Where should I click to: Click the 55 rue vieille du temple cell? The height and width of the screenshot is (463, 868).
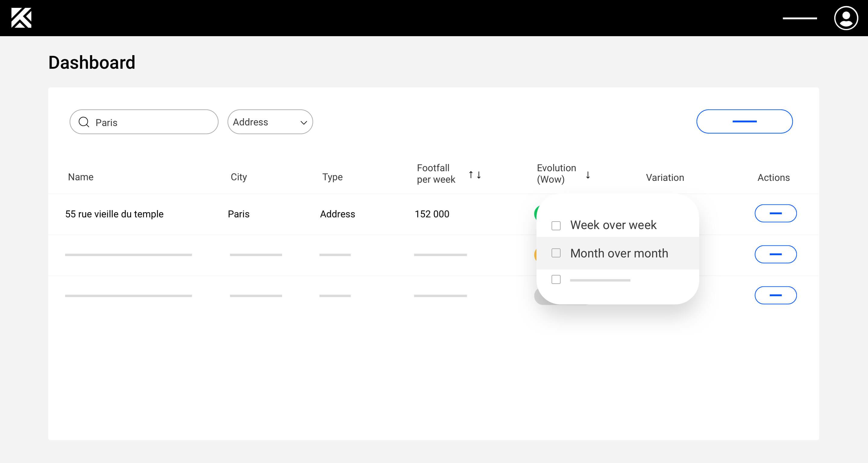point(114,214)
